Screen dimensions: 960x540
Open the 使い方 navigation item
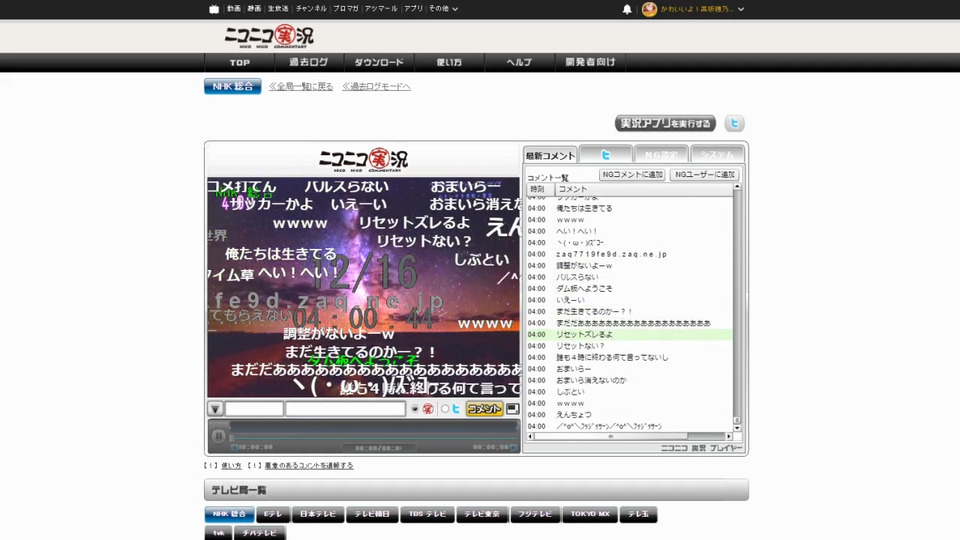pyautogui.click(x=449, y=62)
